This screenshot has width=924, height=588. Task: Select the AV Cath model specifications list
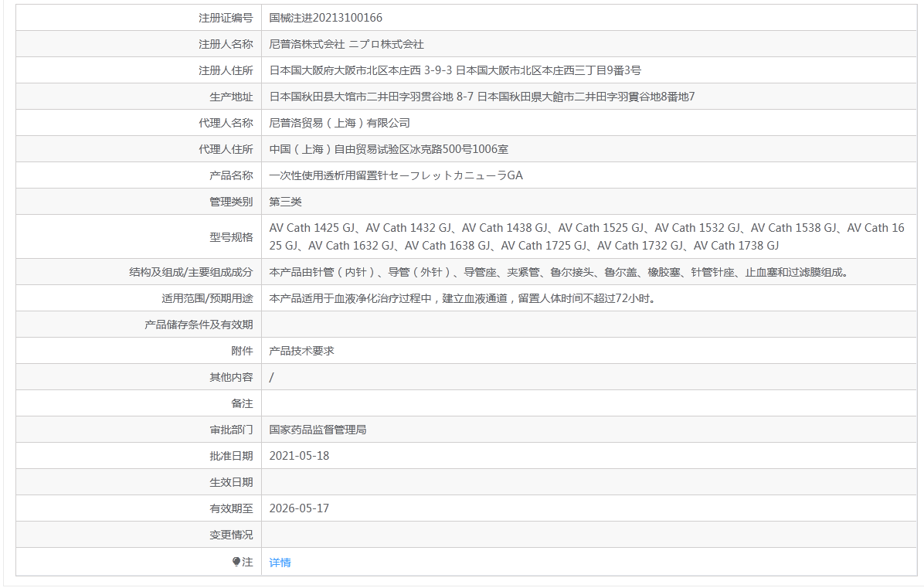tap(587, 237)
